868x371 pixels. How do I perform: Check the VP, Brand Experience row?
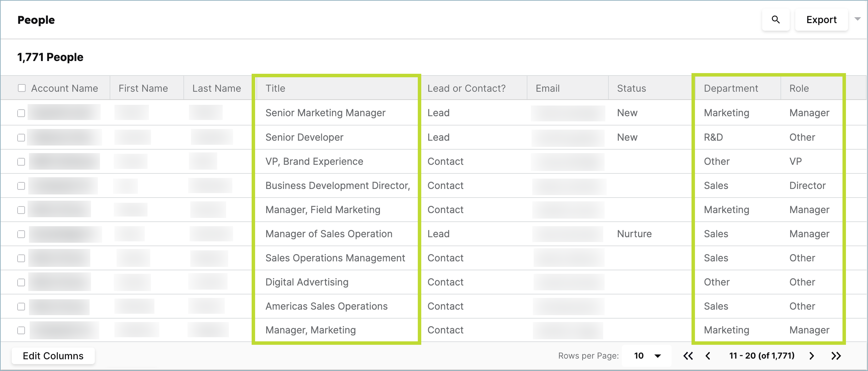[x=21, y=161]
